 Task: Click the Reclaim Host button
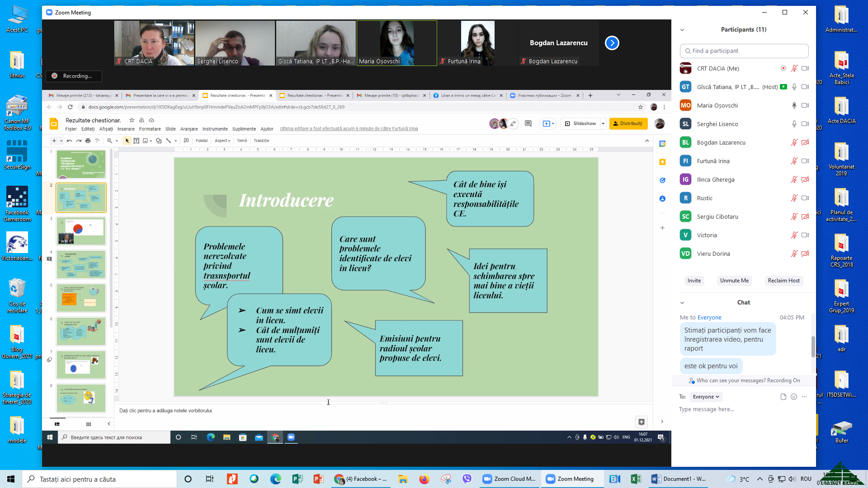point(783,281)
